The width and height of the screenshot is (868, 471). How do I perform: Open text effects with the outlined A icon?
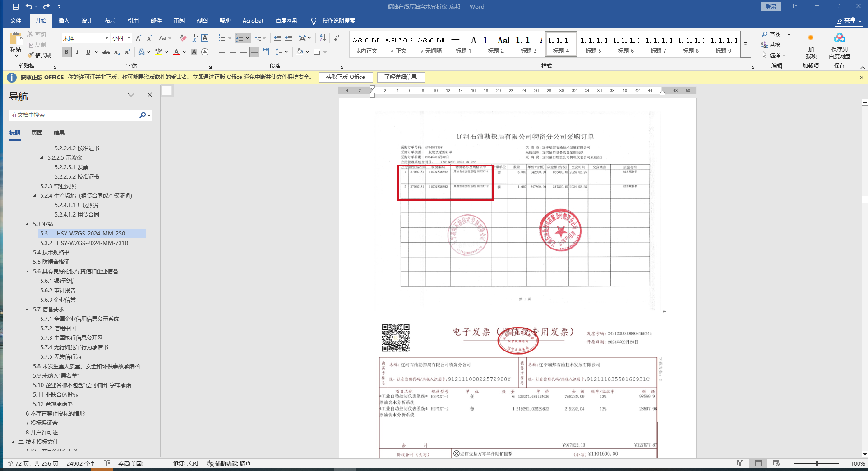(142, 52)
